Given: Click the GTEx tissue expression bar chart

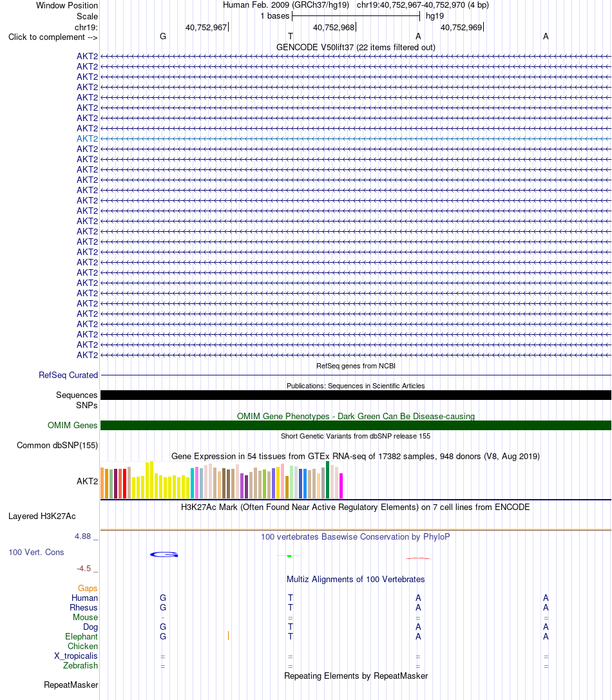Looking at the screenshot, I should pos(222,480).
